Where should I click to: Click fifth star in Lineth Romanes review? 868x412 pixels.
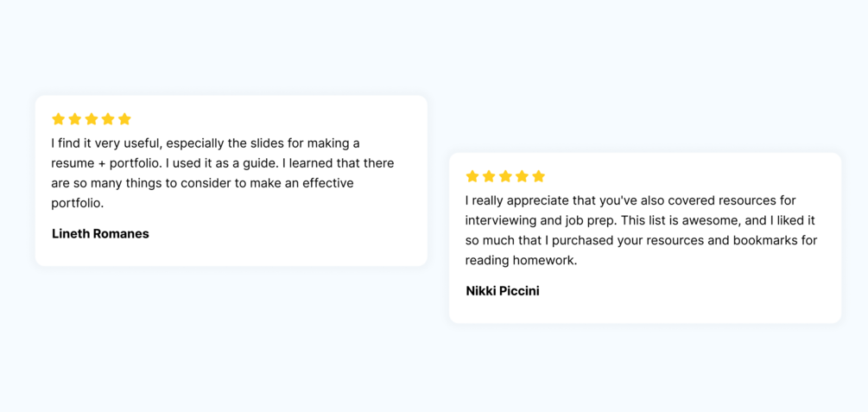[x=124, y=119]
